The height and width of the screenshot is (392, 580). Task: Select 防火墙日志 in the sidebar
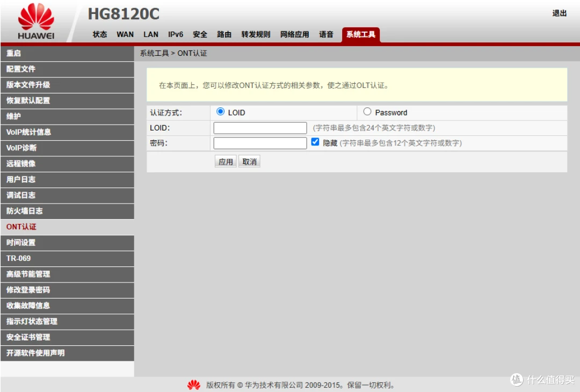coord(67,211)
